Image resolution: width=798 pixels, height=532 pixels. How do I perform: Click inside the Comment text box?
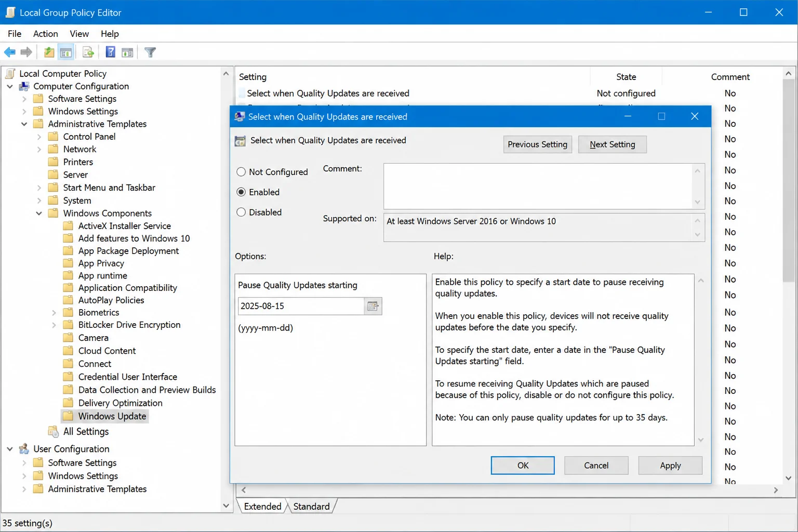coord(538,187)
